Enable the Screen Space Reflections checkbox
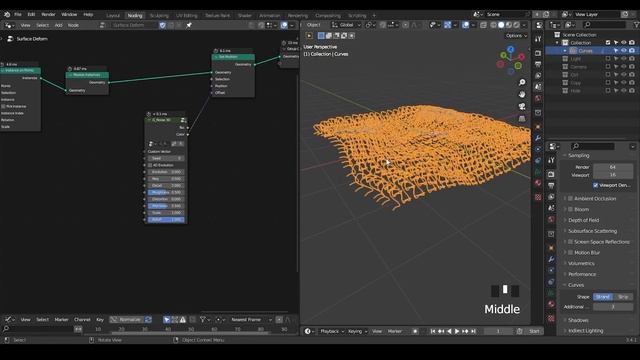 click(571, 242)
